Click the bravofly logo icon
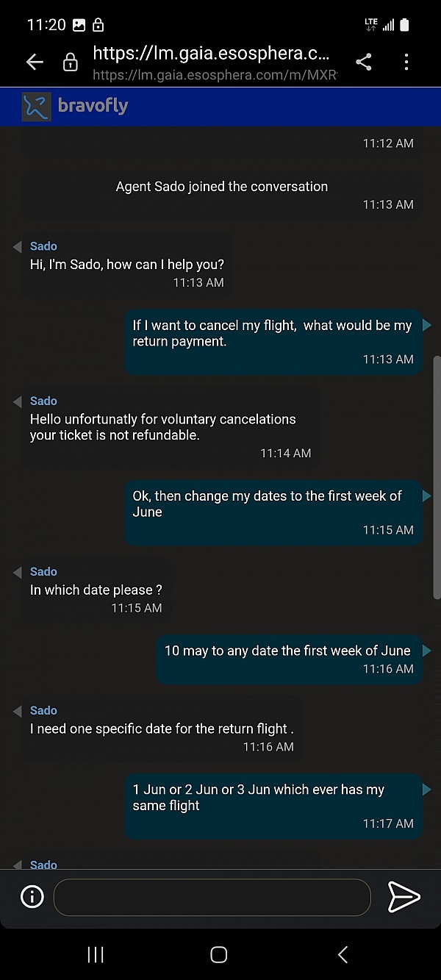The width and height of the screenshot is (441, 980). click(x=36, y=107)
